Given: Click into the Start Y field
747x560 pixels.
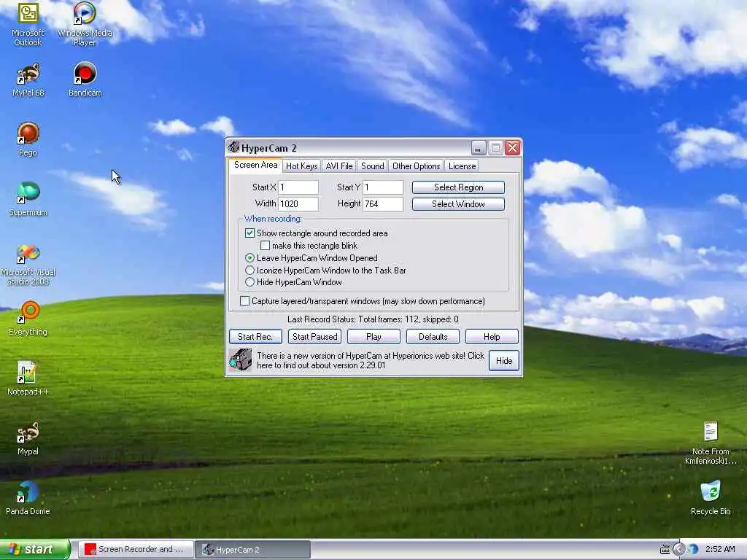Looking at the screenshot, I should (x=383, y=187).
